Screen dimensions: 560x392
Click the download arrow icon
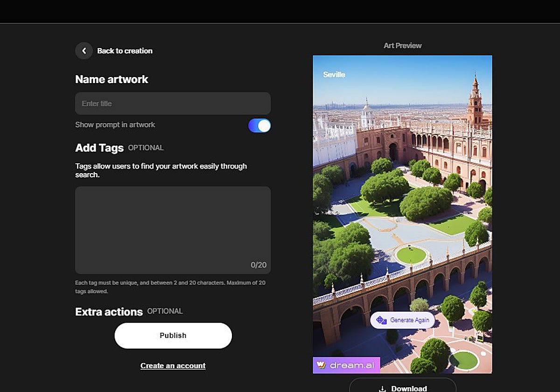point(383,388)
